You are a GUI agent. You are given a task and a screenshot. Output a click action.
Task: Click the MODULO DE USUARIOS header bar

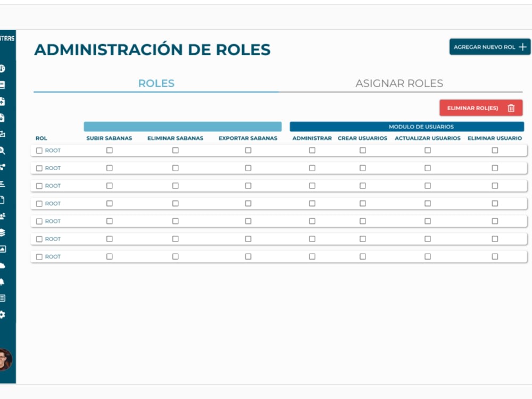(407, 127)
